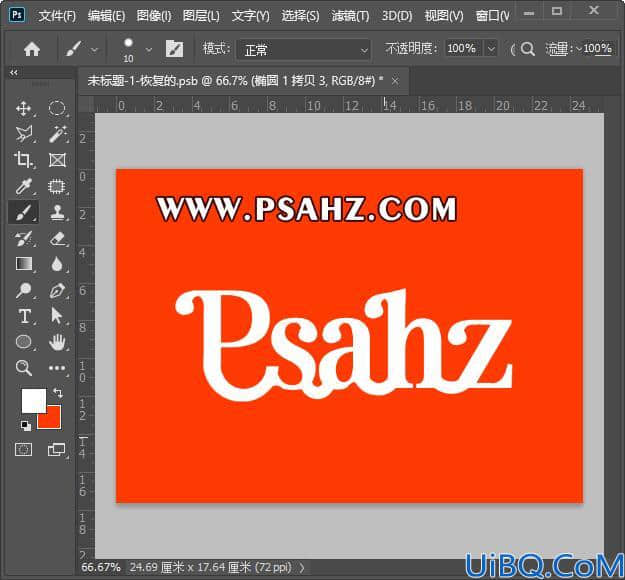Image resolution: width=625 pixels, height=580 pixels.
Task: Select the Magic Wand tool
Action: (x=57, y=134)
